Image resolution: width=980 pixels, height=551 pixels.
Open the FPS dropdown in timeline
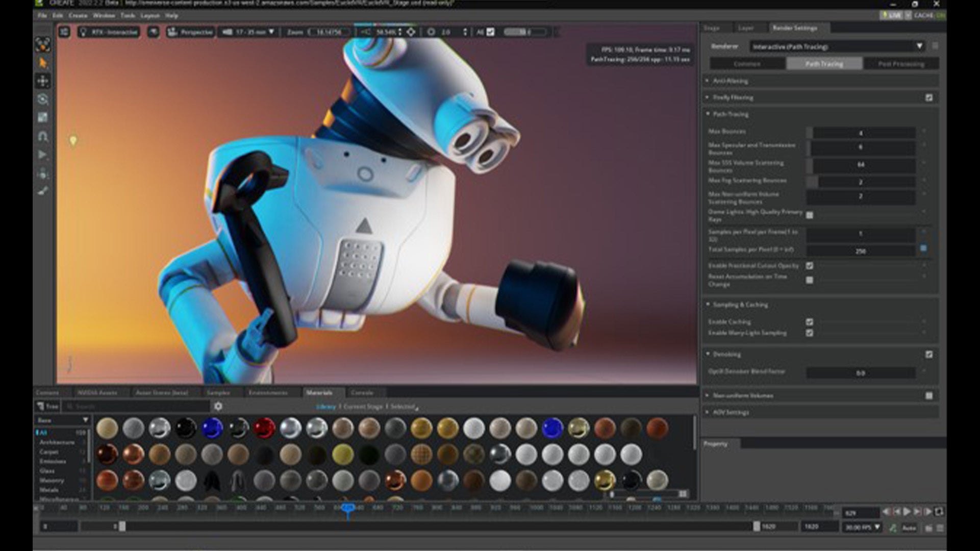(862, 527)
